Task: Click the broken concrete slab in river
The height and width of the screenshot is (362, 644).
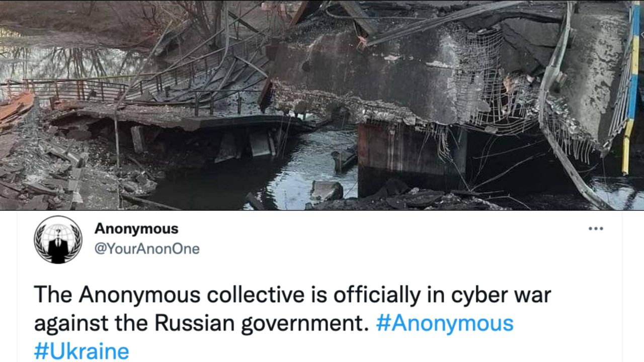Action: pyautogui.click(x=327, y=191)
